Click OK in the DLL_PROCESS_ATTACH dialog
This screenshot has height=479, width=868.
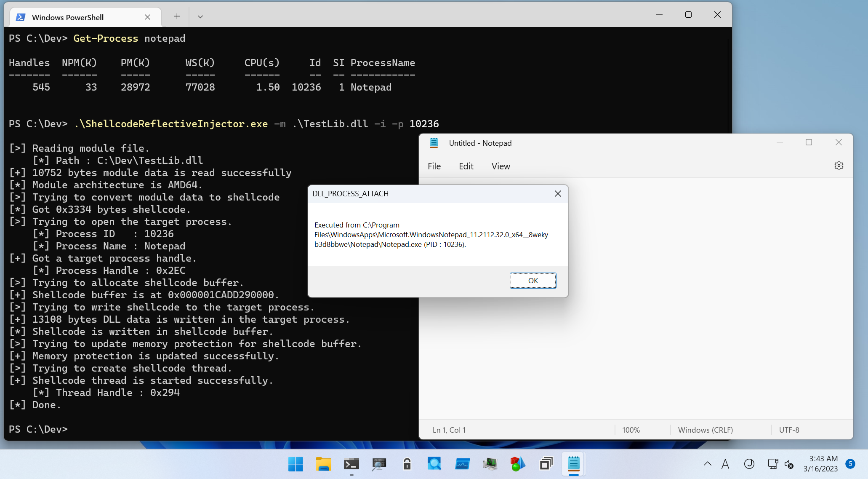pos(533,281)
